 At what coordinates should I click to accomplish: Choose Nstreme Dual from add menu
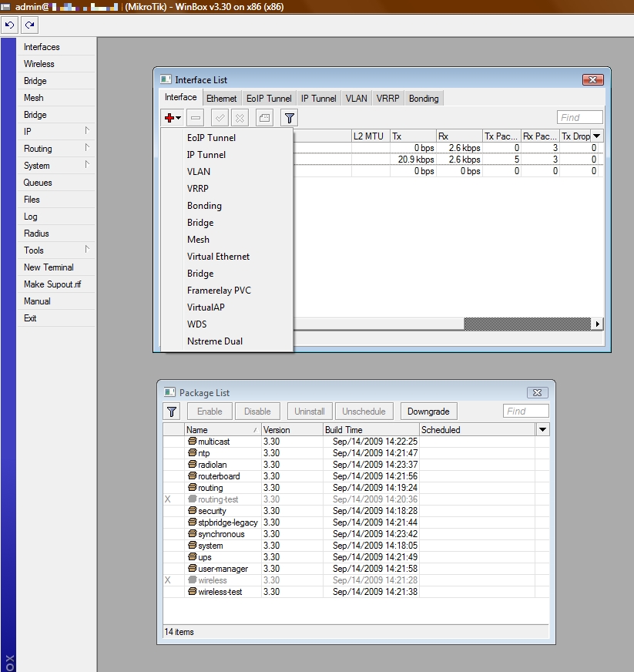[x=227, y=341]
